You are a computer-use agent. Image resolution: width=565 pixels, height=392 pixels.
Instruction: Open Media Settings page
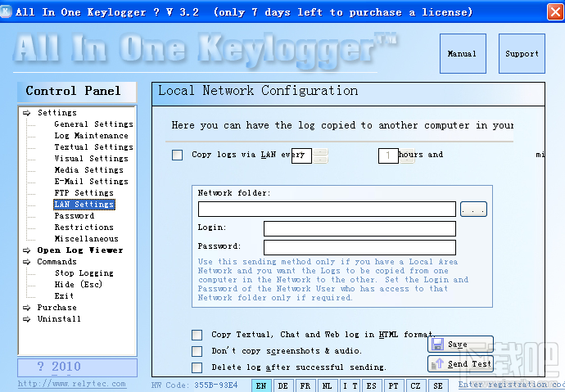[x=89, y=170]
